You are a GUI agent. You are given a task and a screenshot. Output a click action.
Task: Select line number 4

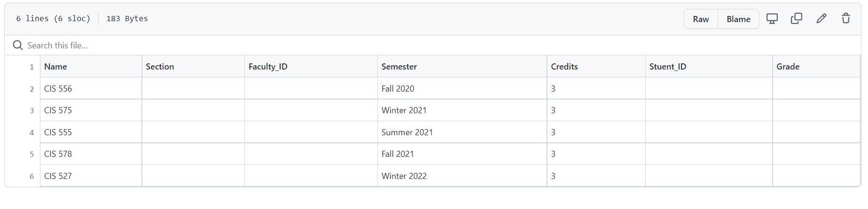[31, 133]
